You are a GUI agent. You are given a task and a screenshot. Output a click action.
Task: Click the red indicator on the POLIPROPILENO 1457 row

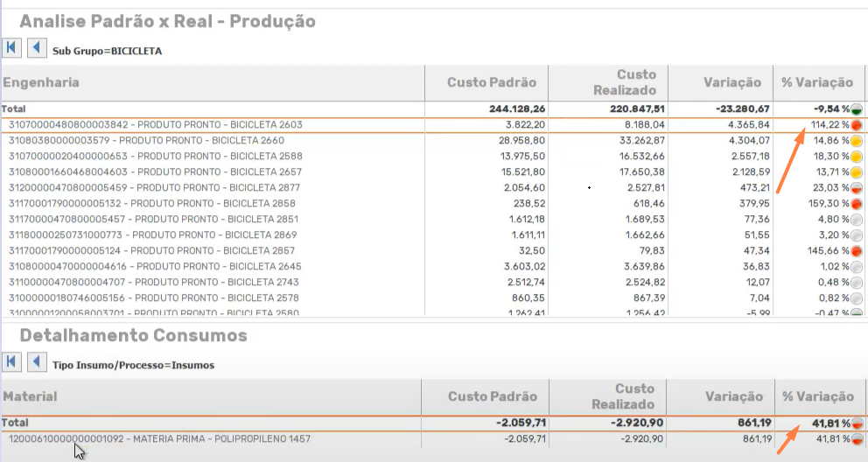857,439
